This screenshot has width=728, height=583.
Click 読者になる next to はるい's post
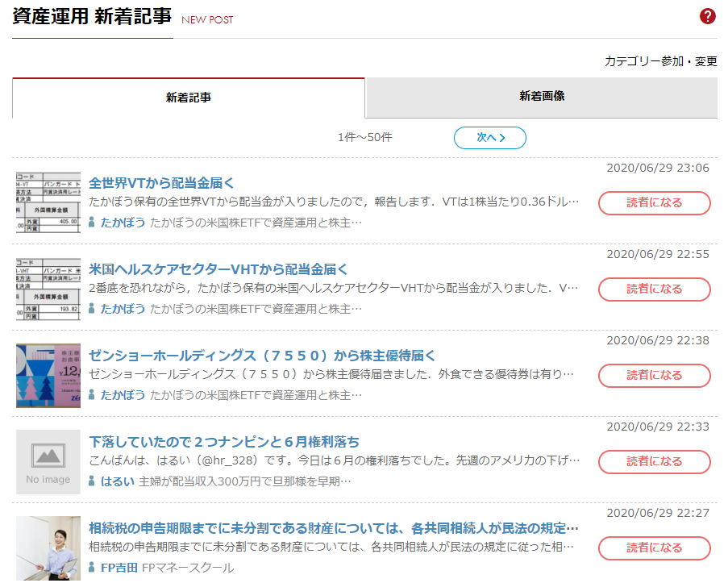(654, 461)
